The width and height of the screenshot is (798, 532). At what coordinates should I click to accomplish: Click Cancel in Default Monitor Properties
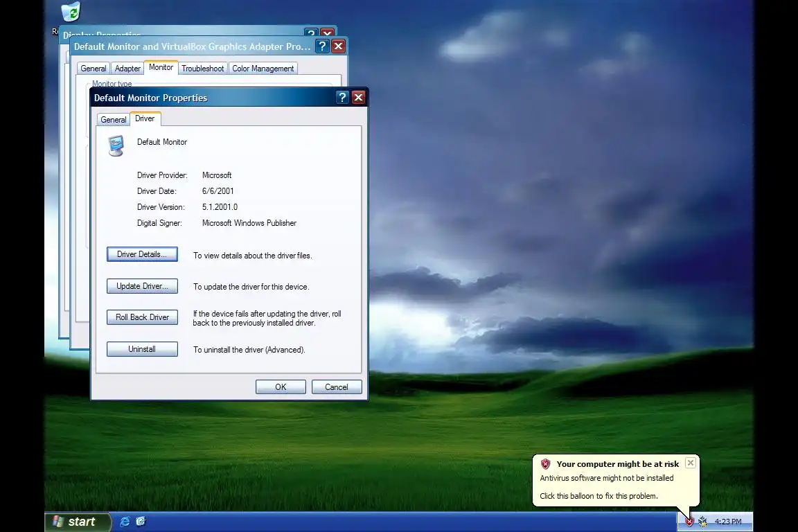(x=337, y=387)
